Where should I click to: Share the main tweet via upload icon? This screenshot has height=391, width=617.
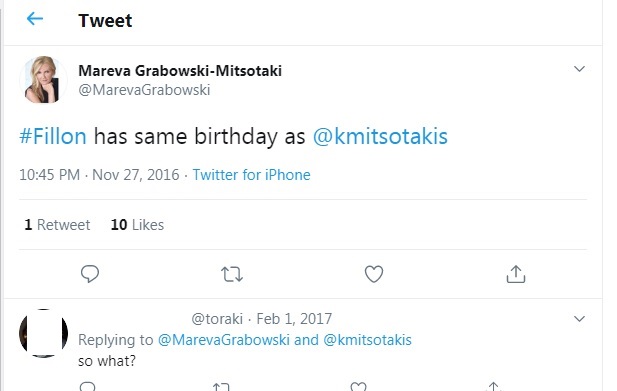515,274
